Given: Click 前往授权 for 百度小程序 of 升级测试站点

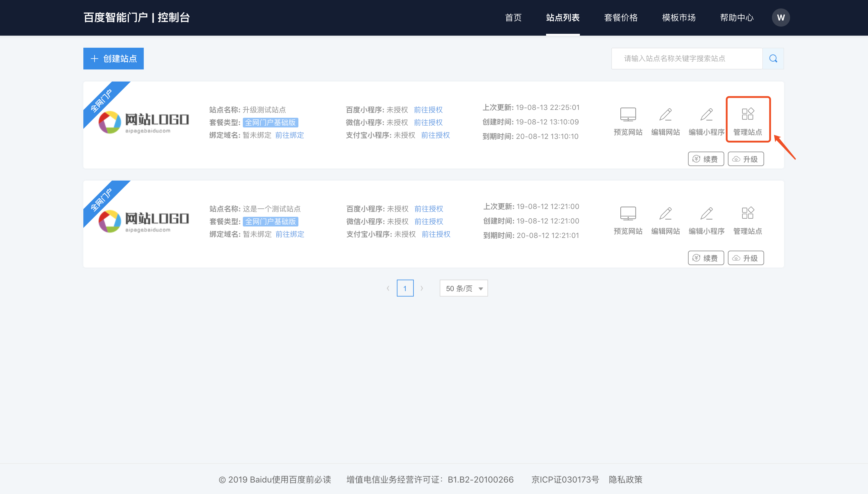Looking at the screenshot, I should point(428,110).
